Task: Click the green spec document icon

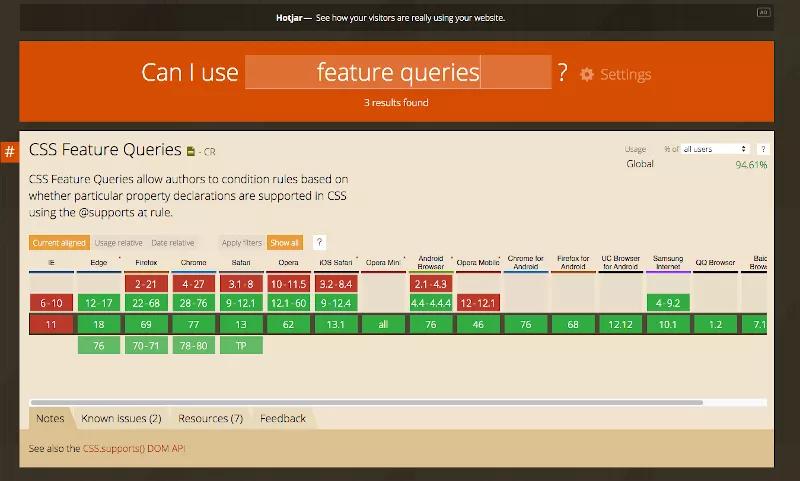Action: (191, 152)
